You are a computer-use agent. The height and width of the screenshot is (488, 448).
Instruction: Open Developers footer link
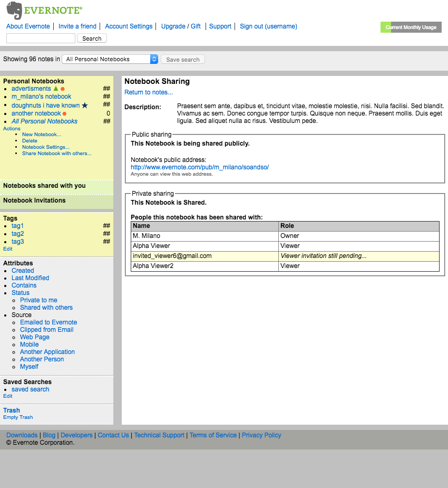[x=76, y=435]
